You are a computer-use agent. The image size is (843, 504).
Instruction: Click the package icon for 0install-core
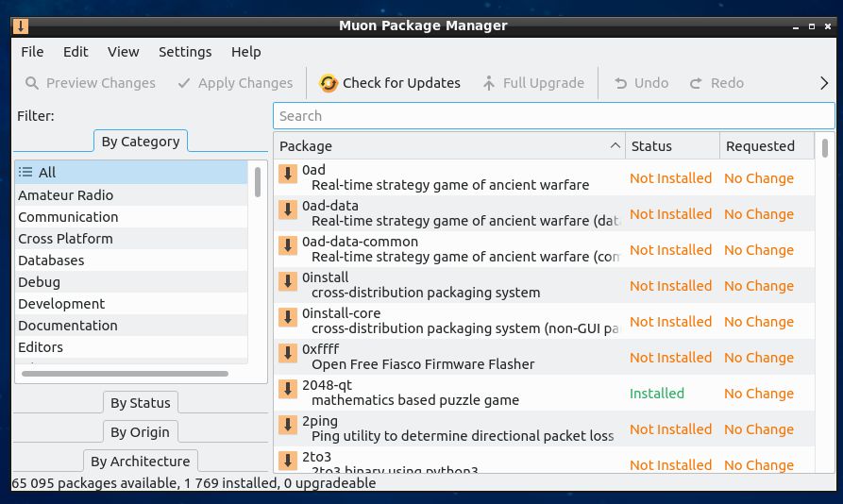pyautogui.click(x=288, y=317)
